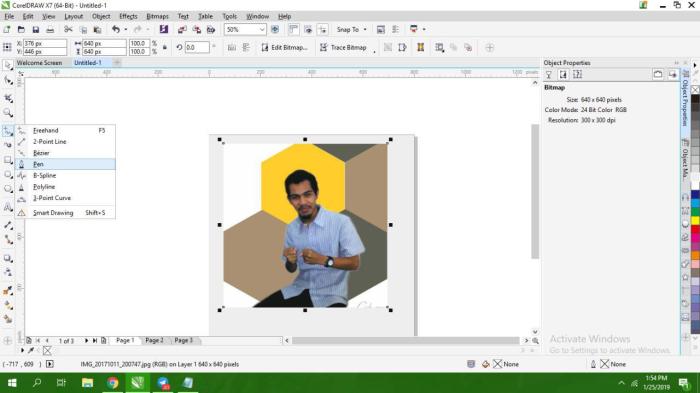The height and width of the screenshot is (393, 700).
Task: Click the Full-screen preview icon
Action: click(x=275, y=29)
